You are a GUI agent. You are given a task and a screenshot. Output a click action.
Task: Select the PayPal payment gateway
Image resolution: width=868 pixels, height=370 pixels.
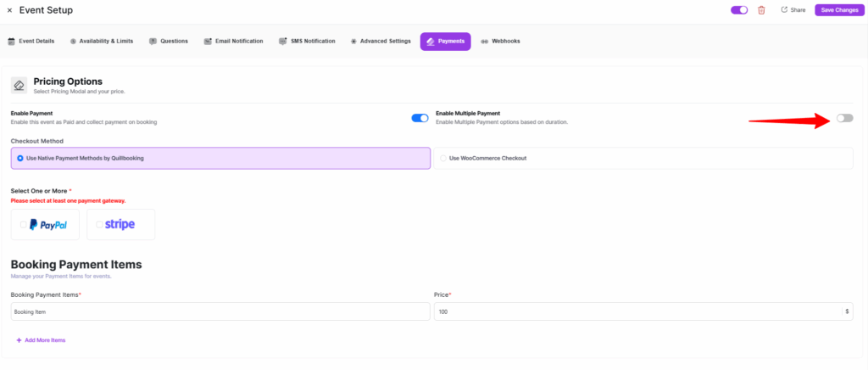point(45,225)
